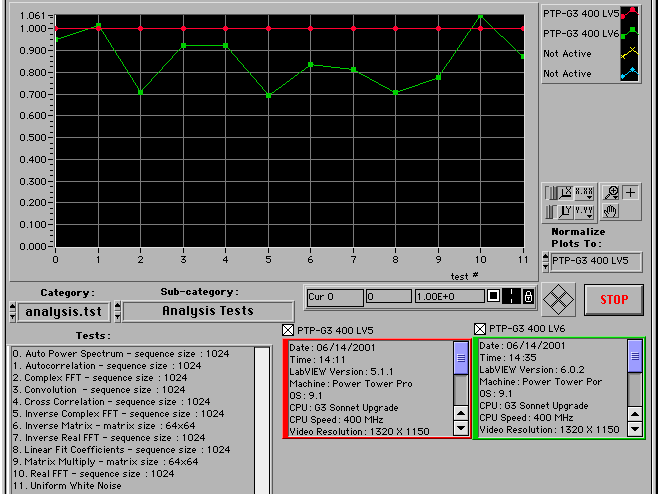Toggle the cursor padlock lock button
Image resolution: width=658 pixels, height=494 pixels.
[530, 297]
